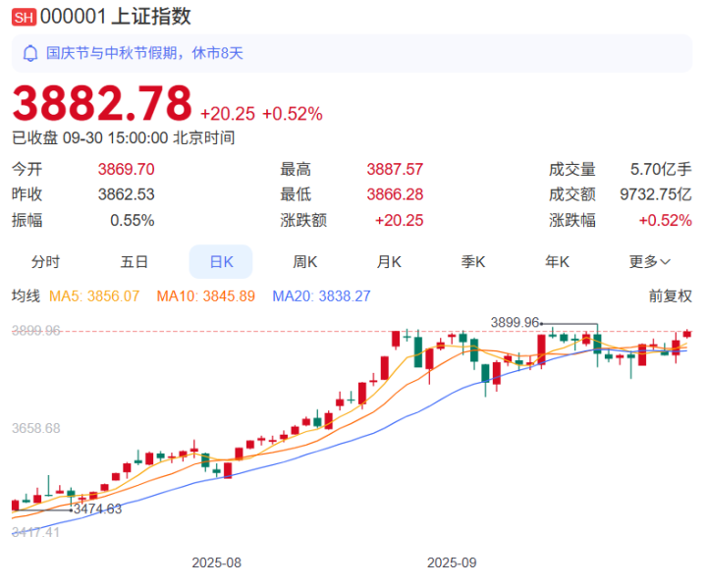The height and width of the screenshot is (588, 707).
Task: Click the 昨收 value 3862.53
Action: coord(127,194)
